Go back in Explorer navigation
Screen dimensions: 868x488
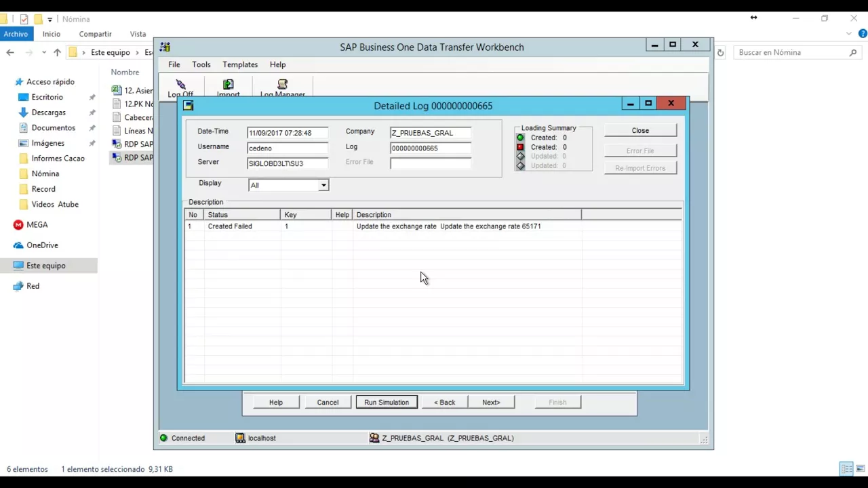[10, 52]
